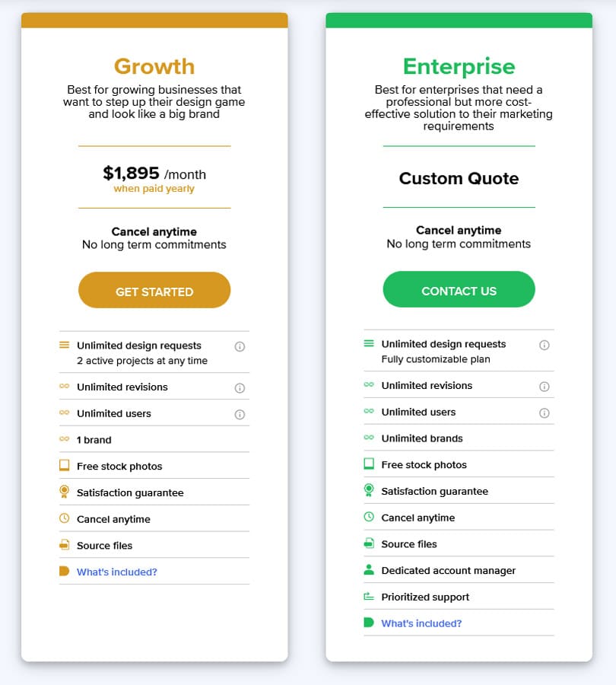The height and width of the screenshot is (685, 616).
Task: Show info for Enterprise Unlimited design requests
Action: point(544,345)
